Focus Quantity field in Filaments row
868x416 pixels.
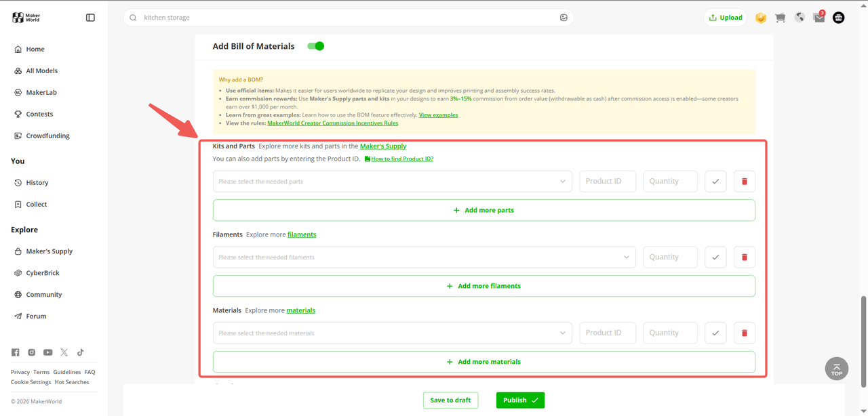coord(671,257)
